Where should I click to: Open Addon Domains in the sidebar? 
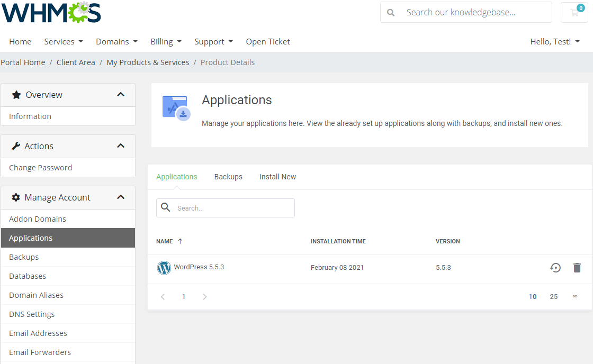(68, 219)
